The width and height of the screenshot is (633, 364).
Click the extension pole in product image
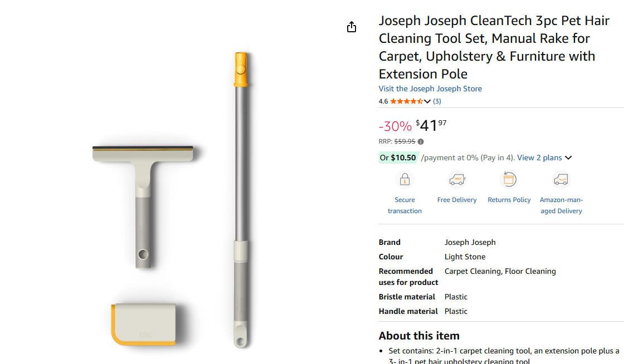coord(241,167)
